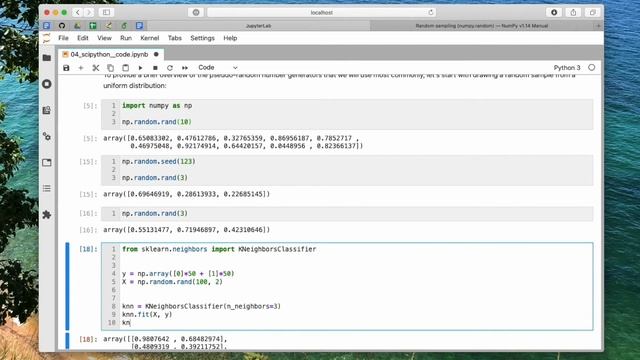
Task: Open the View menu
Action: pyautogui.click(x=104, y=38)
